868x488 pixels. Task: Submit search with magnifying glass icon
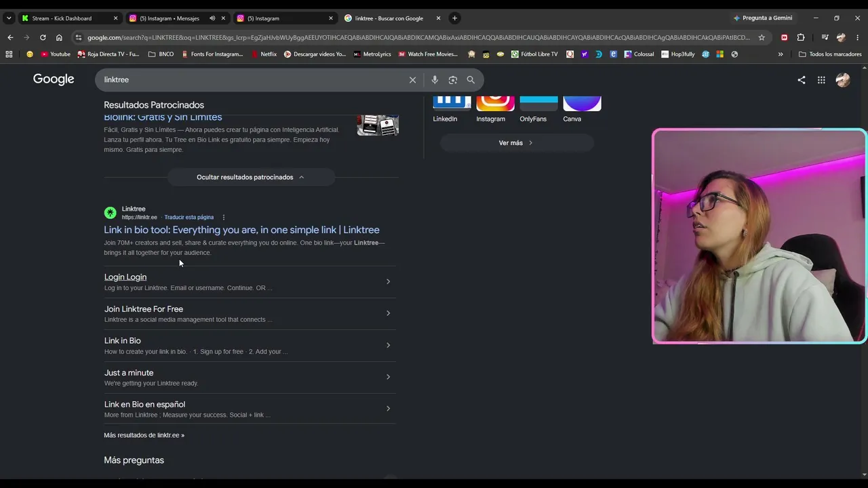[x=471, y=80]
